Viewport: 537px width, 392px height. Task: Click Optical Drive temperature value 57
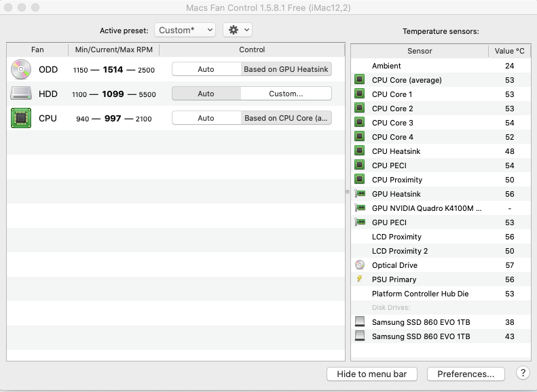510,265
